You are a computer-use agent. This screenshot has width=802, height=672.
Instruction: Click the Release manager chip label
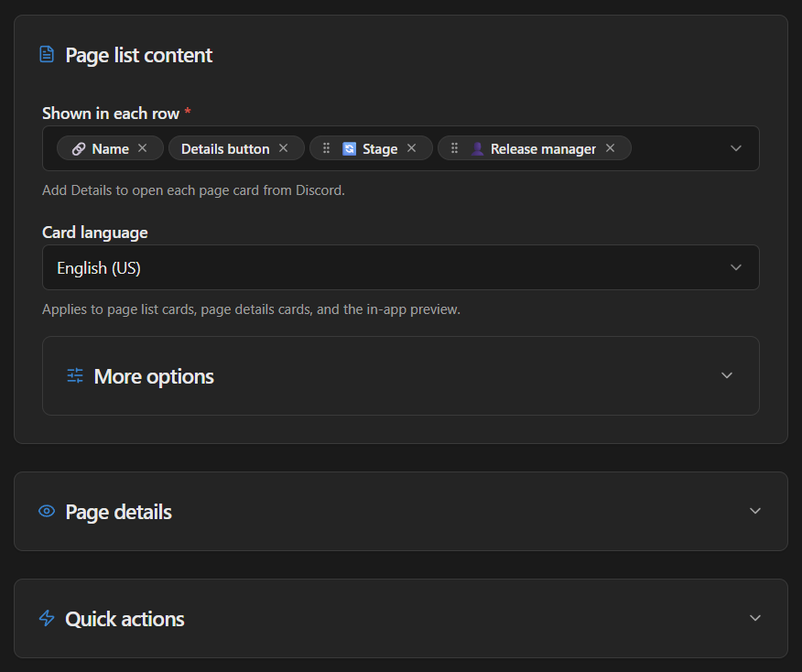point(543,149)
